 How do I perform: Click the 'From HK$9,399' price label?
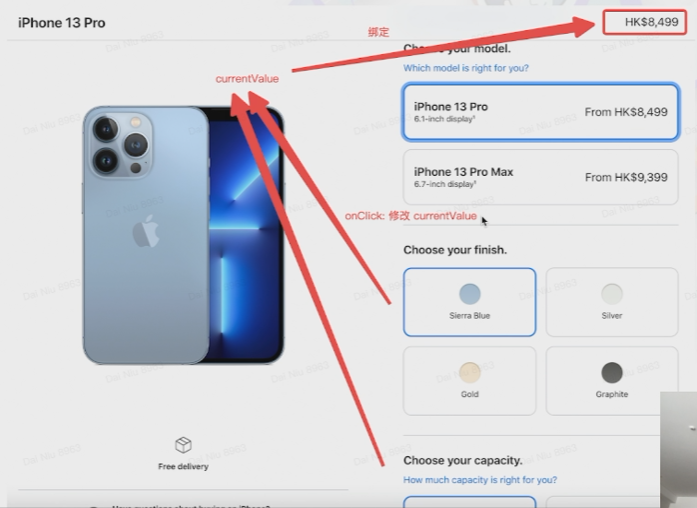point(626,177)
